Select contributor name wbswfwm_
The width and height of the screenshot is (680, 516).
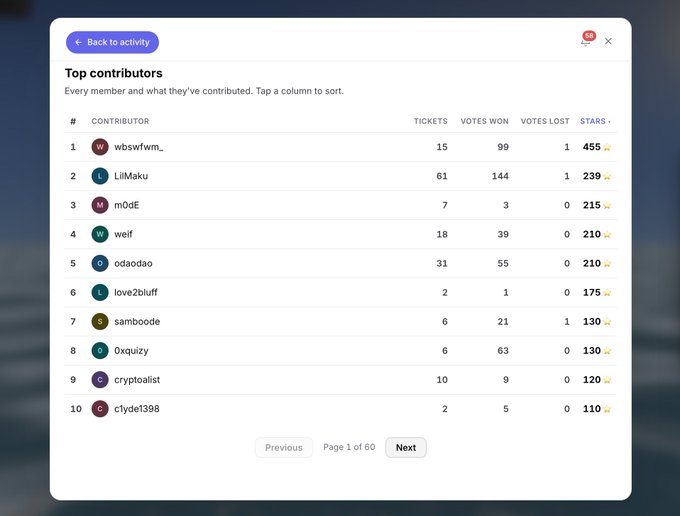(x=139, y=147)
